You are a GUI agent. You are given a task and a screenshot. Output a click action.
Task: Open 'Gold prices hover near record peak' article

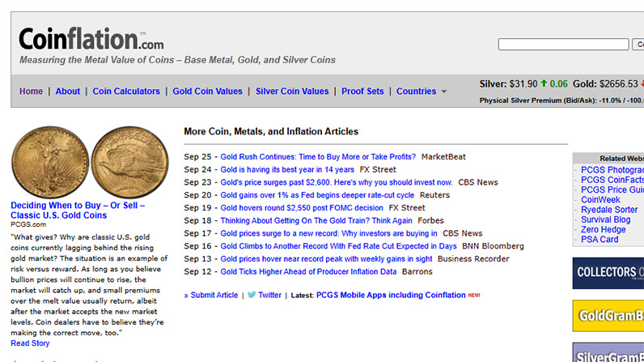click(x=326, y=258)
